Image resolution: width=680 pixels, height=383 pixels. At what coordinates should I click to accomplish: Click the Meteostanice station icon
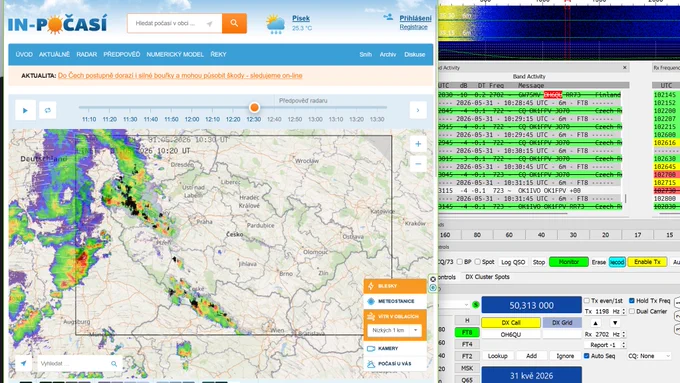(x=371, y=301)
